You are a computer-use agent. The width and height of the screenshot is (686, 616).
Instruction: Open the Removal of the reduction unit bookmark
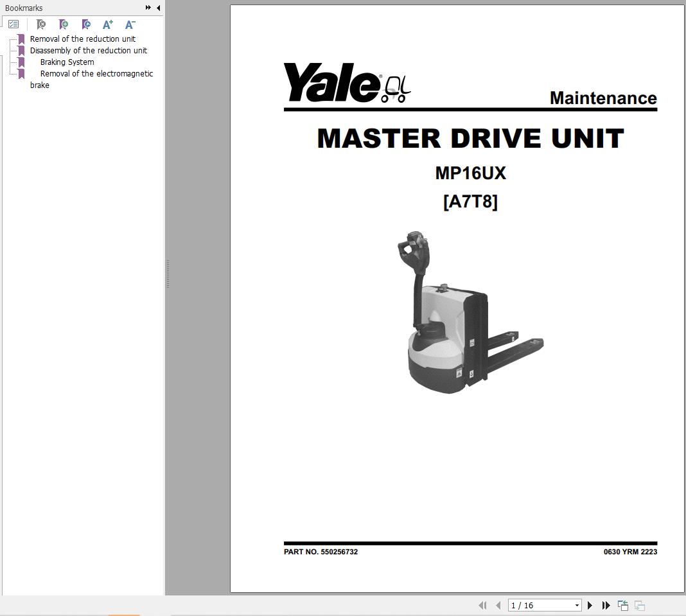pos(82,39)
